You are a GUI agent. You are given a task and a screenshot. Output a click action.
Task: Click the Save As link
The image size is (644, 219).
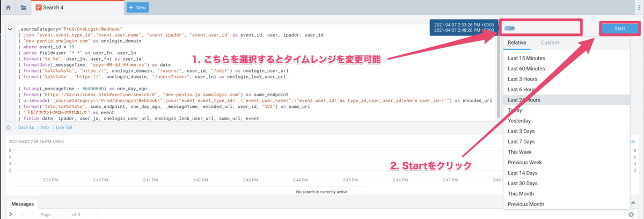point(26,127)
